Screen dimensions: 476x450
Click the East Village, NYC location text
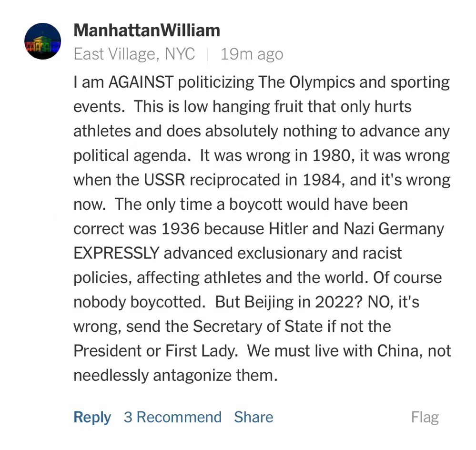134,54
